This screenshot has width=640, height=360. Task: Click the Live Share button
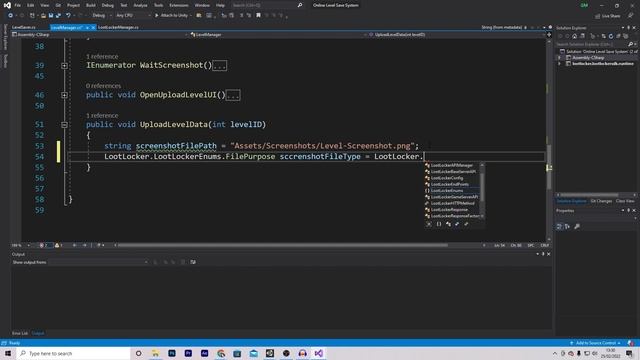[x=608, y=16]
